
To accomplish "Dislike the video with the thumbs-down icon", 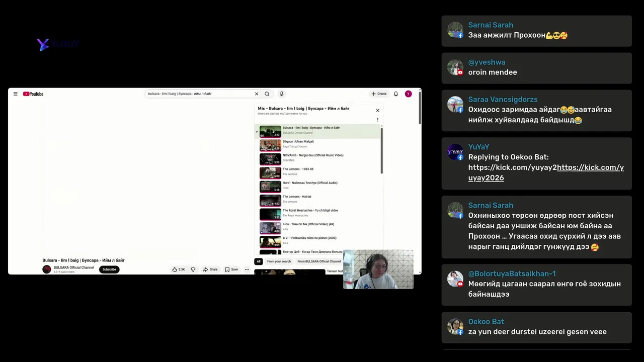I will (x=193, y=269).
